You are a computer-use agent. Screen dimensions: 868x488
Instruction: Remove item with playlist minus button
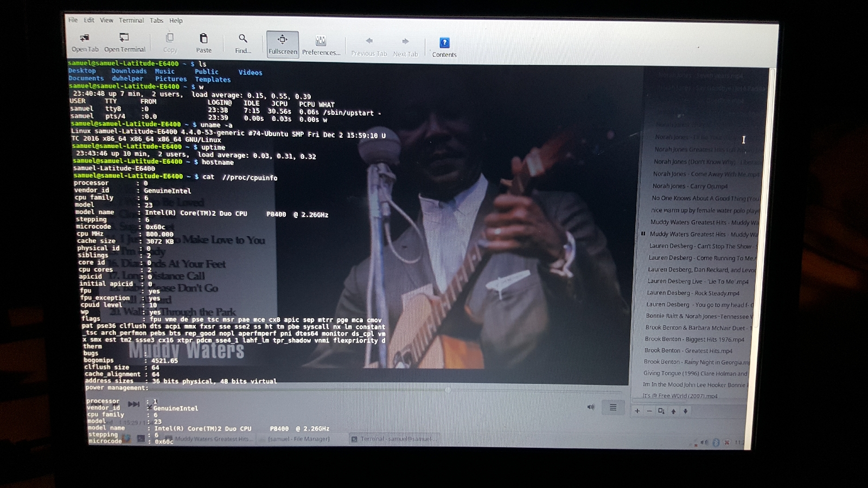[x=649, y=411]
